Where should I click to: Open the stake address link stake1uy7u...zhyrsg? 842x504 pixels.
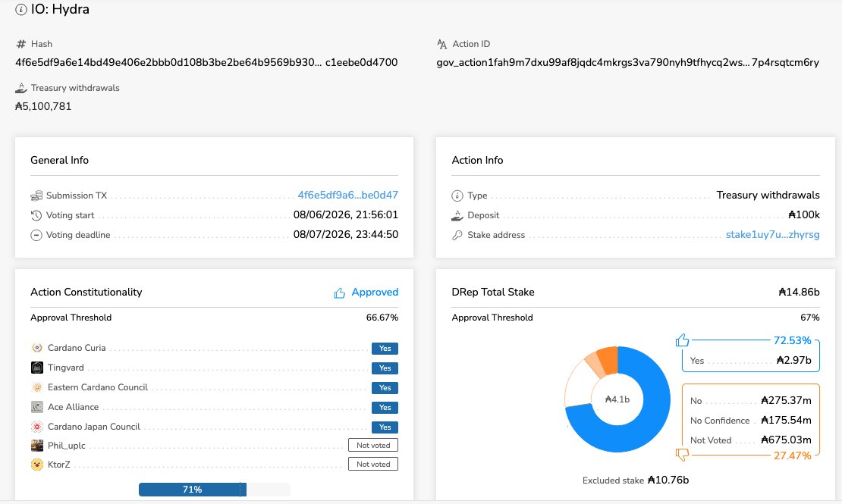(x=773, y=234)
